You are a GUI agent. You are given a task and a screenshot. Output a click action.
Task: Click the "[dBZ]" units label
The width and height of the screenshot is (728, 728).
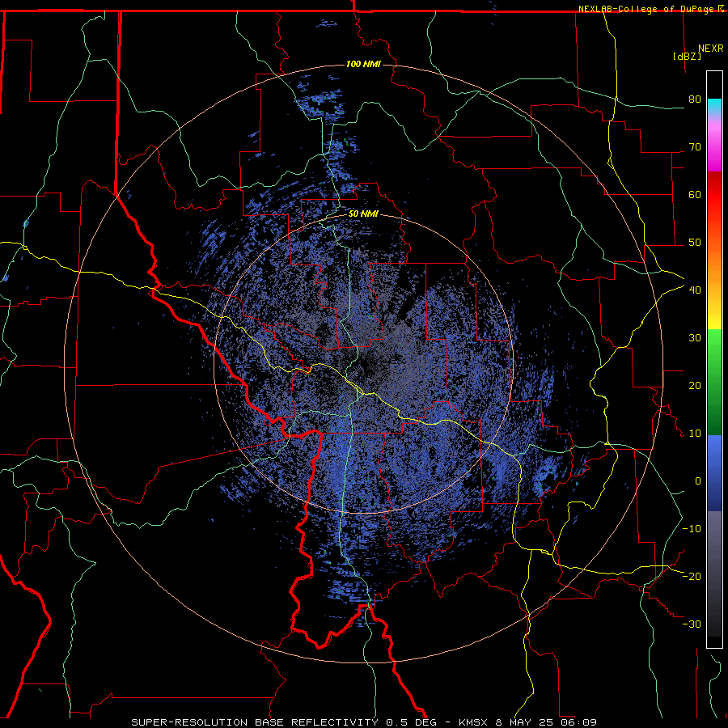(687, 56)
